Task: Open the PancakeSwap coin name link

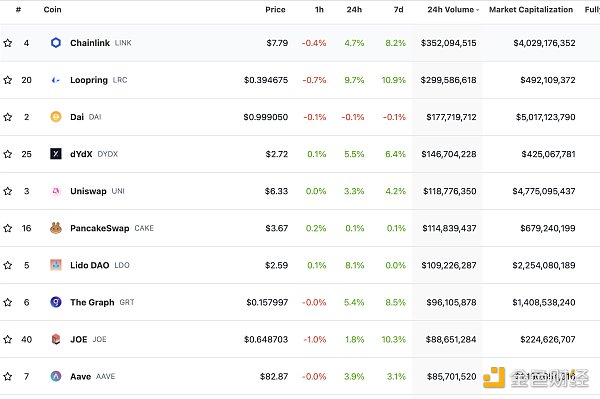Action: pyautogui.click(x=99, y=228)
